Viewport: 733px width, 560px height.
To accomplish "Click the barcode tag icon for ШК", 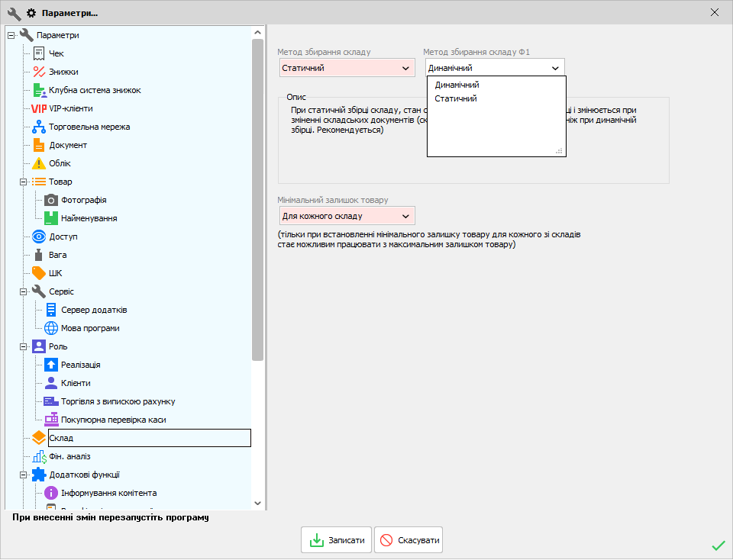I will tap(39, 273).
